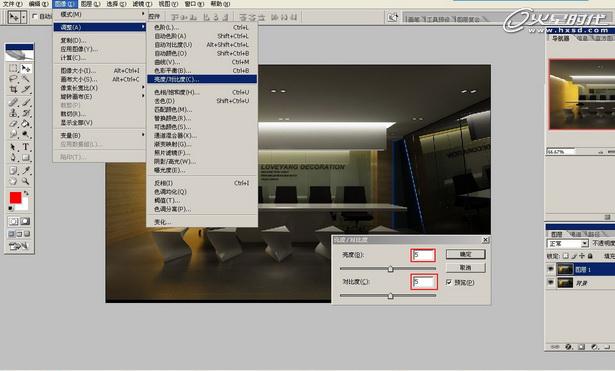
Task: Click the navigator zoom percentage field
Action: click(x=560, y=151)
